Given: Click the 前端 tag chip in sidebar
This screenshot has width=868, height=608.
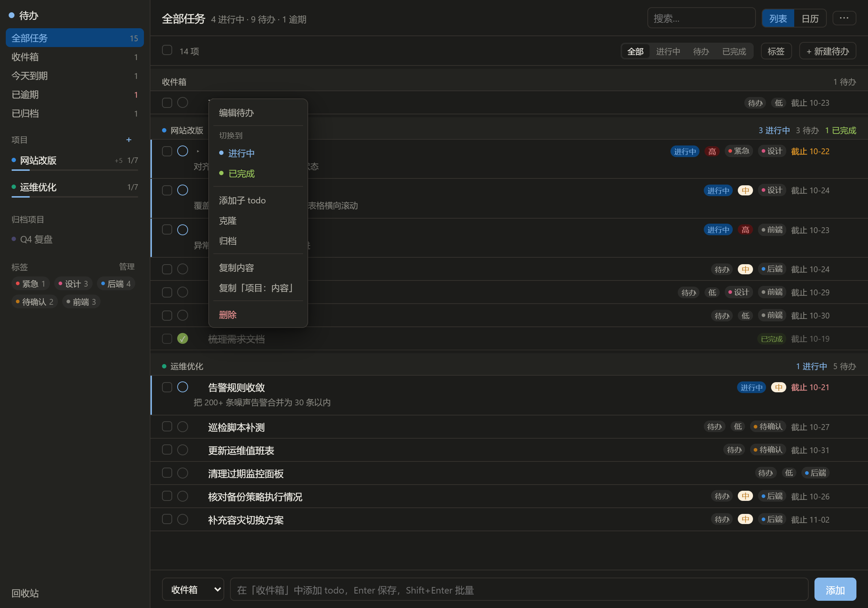Looking at the screenshot, I should click(81, 302).
